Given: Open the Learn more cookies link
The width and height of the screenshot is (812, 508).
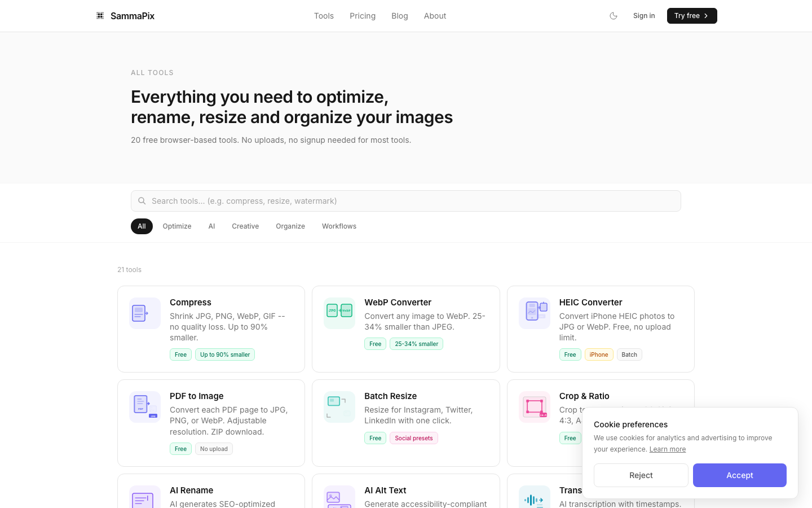Looking at the screenshot, I should (668, 449).
